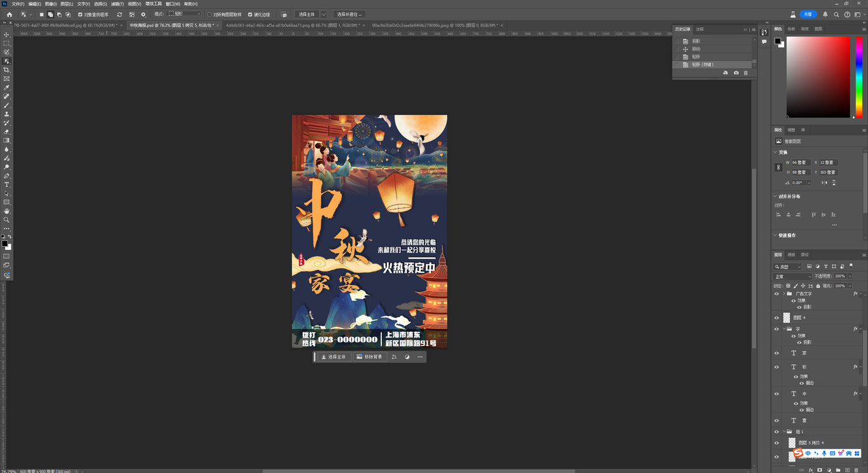The height and width of the screenshot is (473, 868).
Task: Toggle 对象查找程序 checkbox
Action: click(80, 14)
